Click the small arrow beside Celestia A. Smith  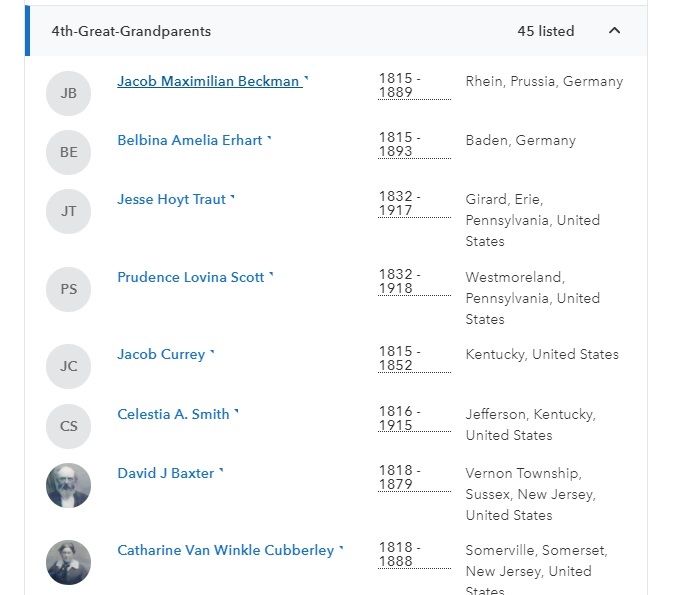pyautogui.click(x=236, y=412)
